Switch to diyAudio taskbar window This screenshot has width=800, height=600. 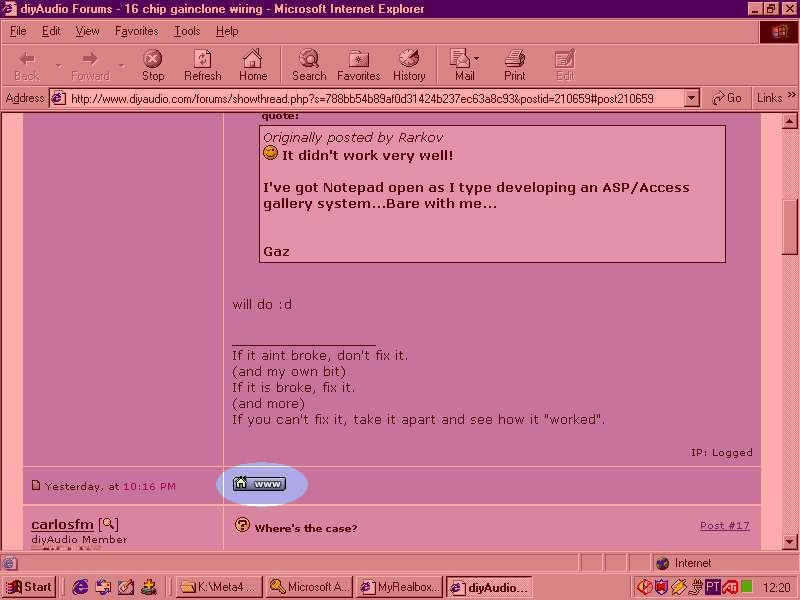(x=489, y=587)
